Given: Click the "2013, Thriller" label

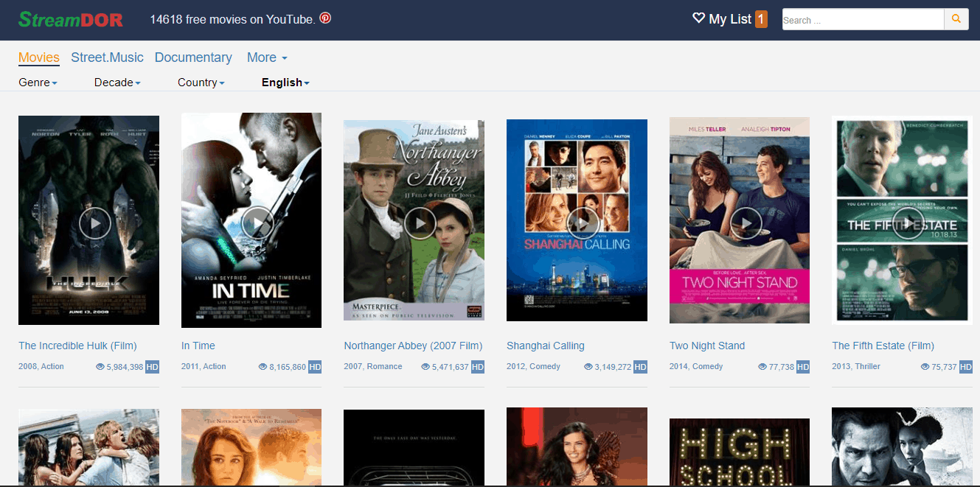Looking at the screenshot, I should pos(856,366).
